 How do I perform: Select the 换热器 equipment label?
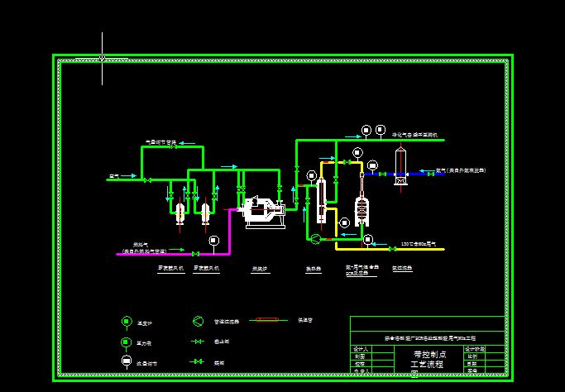[x=314, y=269]
